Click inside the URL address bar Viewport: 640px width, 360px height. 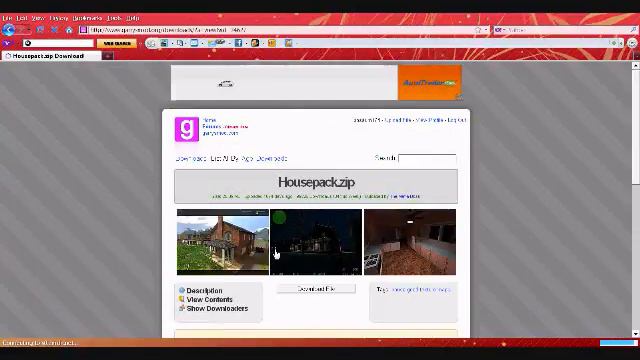coord(282,30)
